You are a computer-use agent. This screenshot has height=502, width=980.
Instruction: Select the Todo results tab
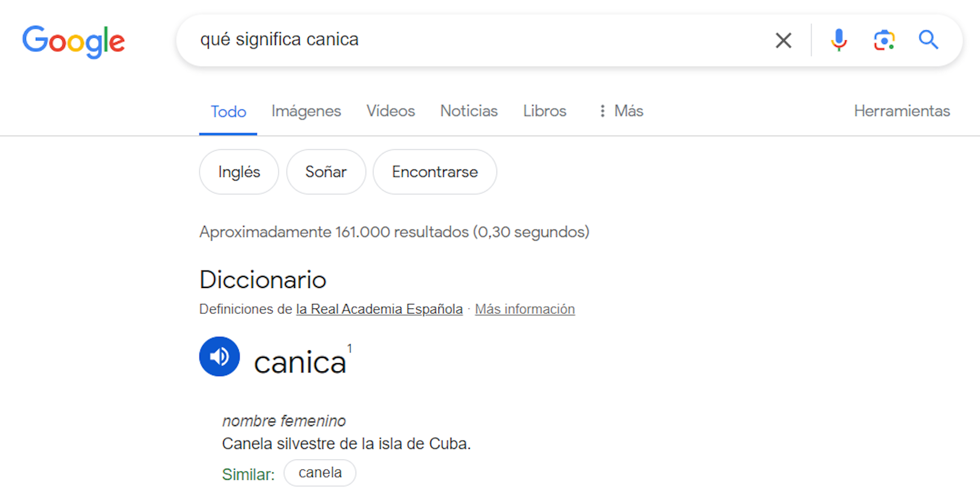[228, 111]
